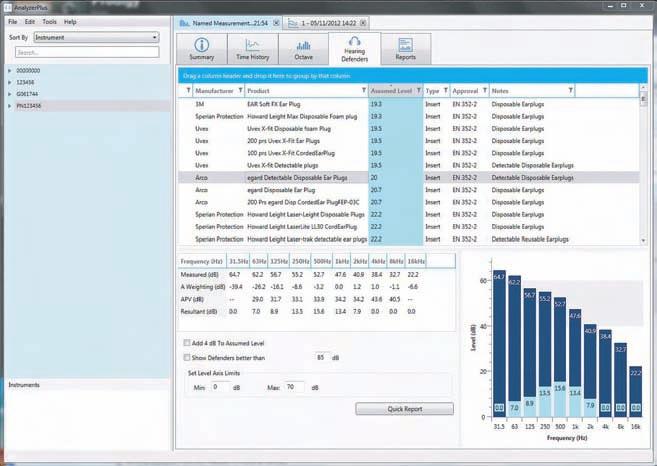The height and width of the screenshot is (466, 657).
Task: Switch to the 1 - 05/11/2012 14:22 document tab
Action: (326, 23)
